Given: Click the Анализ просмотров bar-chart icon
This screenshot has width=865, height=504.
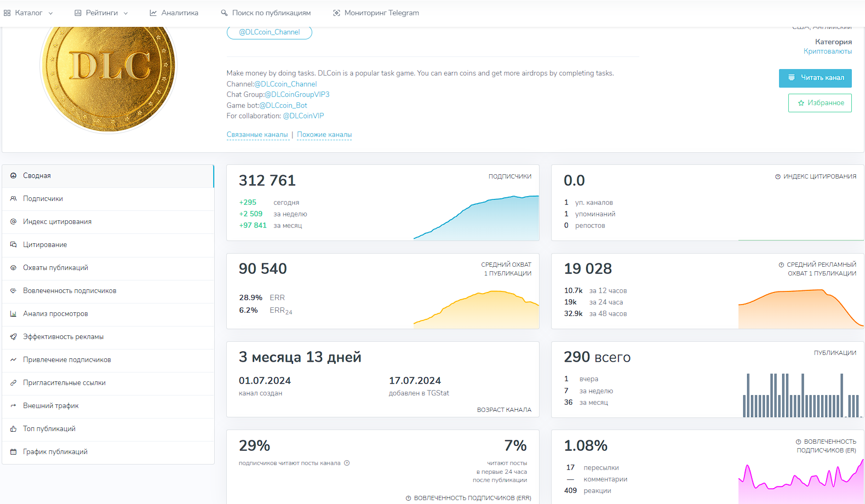Looking at the screenshot, I should tap(13, 314).
